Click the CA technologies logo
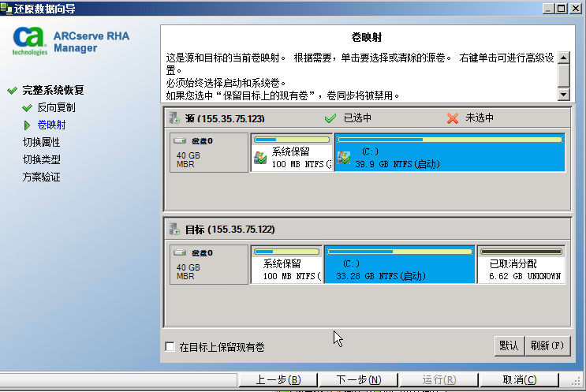 click(x=29, y=42)
